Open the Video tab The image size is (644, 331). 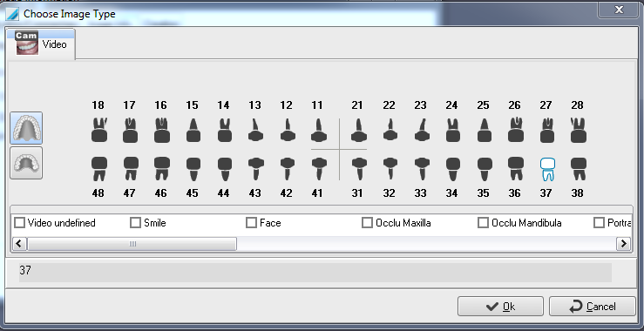41,44
